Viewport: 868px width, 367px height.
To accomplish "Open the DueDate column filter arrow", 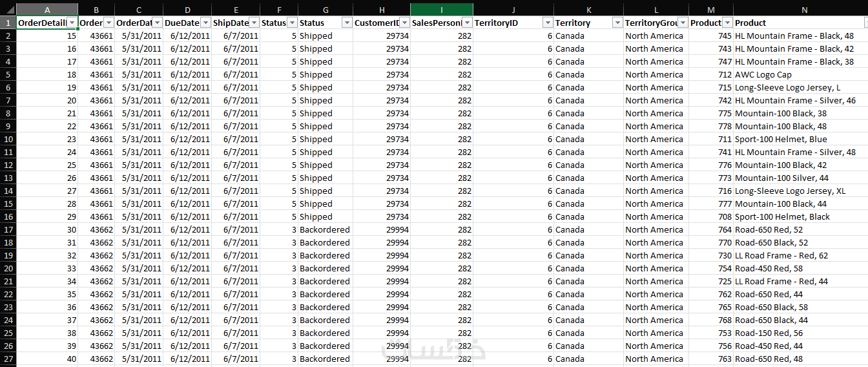I will (x=205, y=23).
